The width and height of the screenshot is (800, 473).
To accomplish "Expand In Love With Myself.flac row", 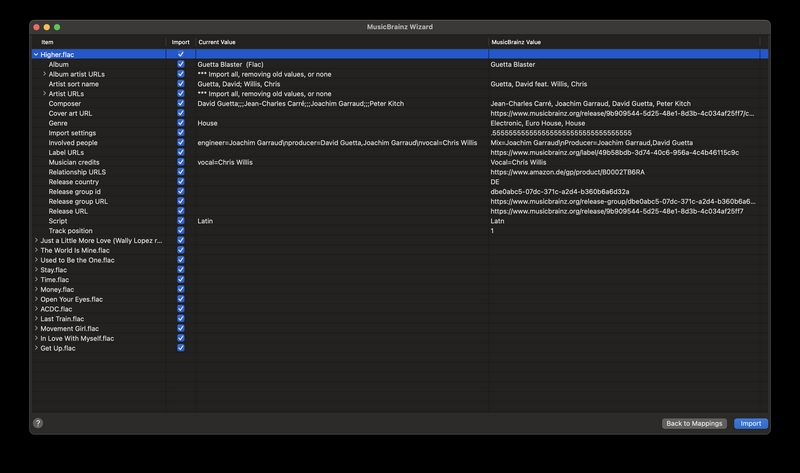I will click(x=36, y=338).
